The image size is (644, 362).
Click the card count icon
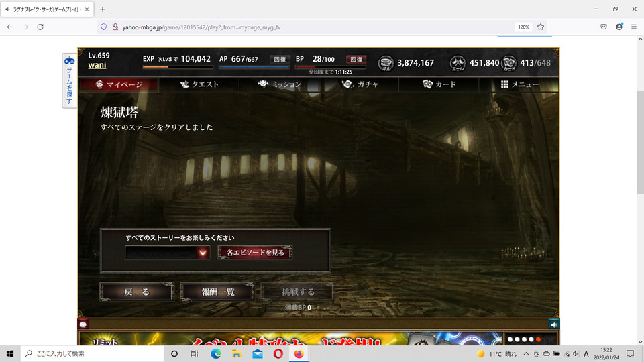509,63
